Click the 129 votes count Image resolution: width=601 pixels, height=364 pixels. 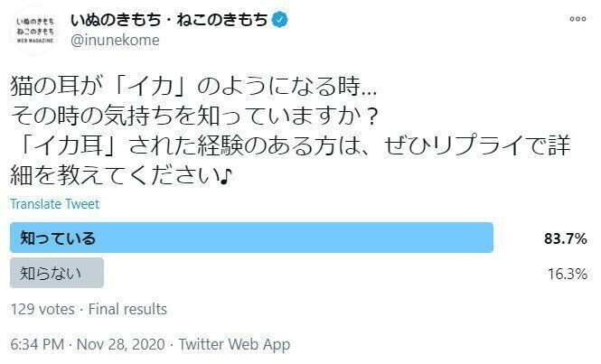click(41, 309)
